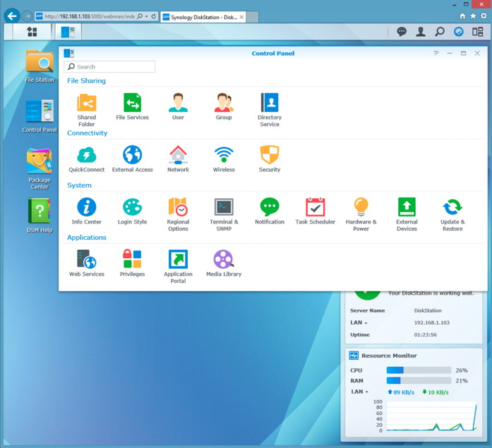Open External Access settings

click(x=133, y=159)
